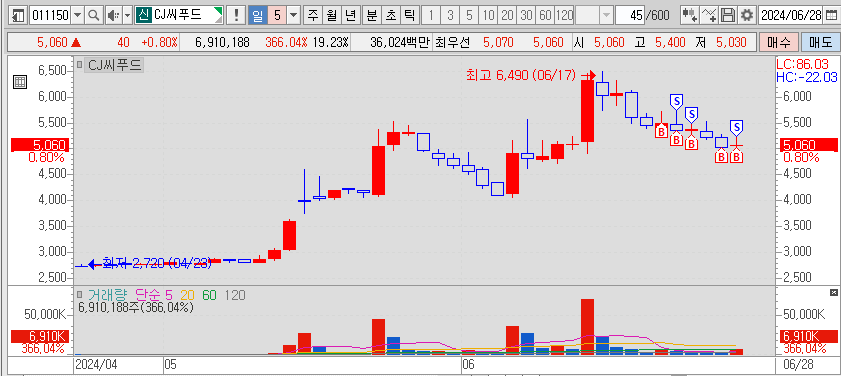This screenshot has width=841, height=376.
Task: Click the 2024/04 label on the time axis
Action: [97, 365]
